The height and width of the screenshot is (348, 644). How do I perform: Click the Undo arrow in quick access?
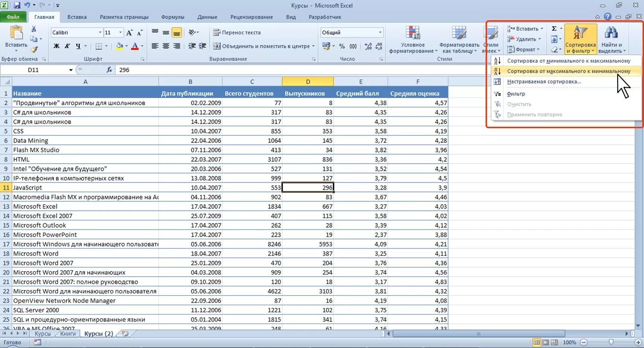28,5
